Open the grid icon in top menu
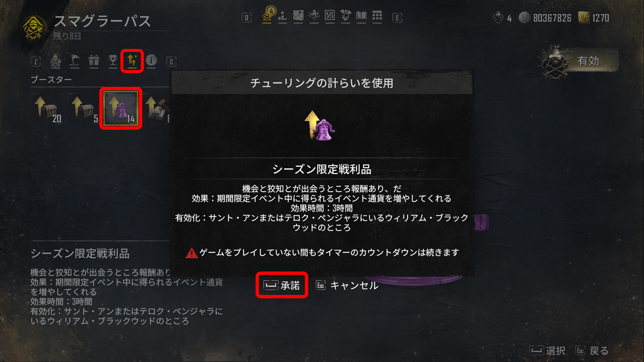The width and height of the screenshot is (644, 362). [x=377, y=16]
